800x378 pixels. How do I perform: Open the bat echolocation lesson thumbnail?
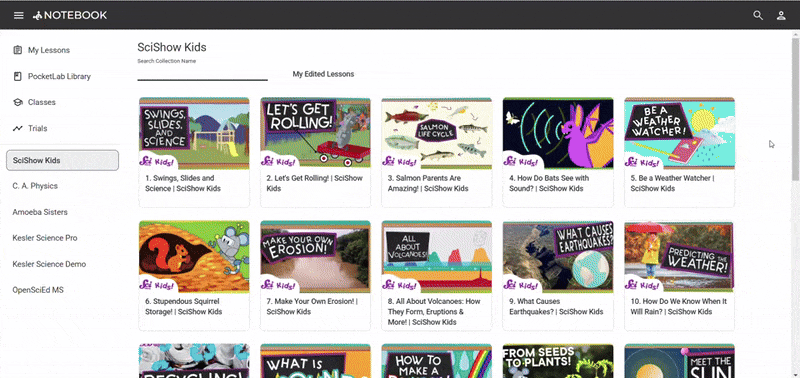(x=558, y=133)
